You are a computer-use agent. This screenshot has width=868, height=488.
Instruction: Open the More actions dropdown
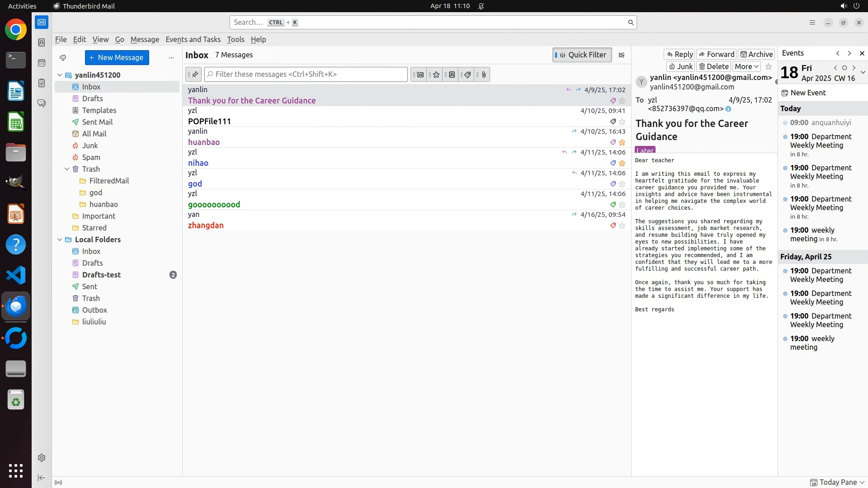click(746, 66)
